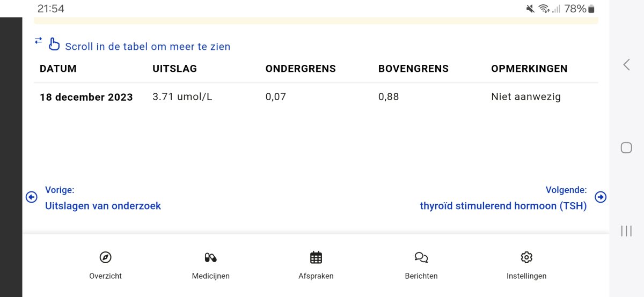Open Android recent apps button
The image size is (644, 297).
(626, 231)
